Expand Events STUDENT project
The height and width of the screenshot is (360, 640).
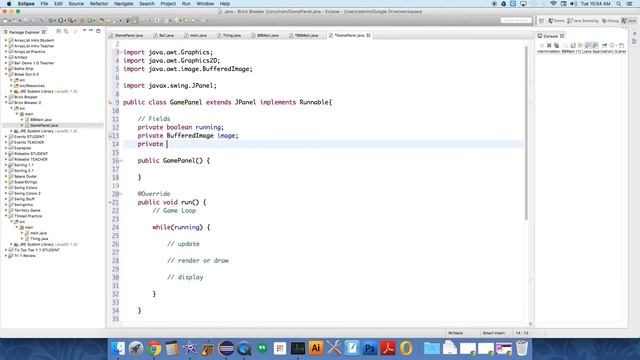click(x=6, y=137)
